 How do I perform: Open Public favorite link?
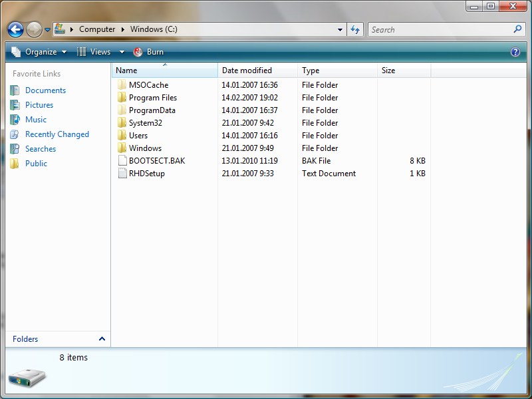coord(37,163)
